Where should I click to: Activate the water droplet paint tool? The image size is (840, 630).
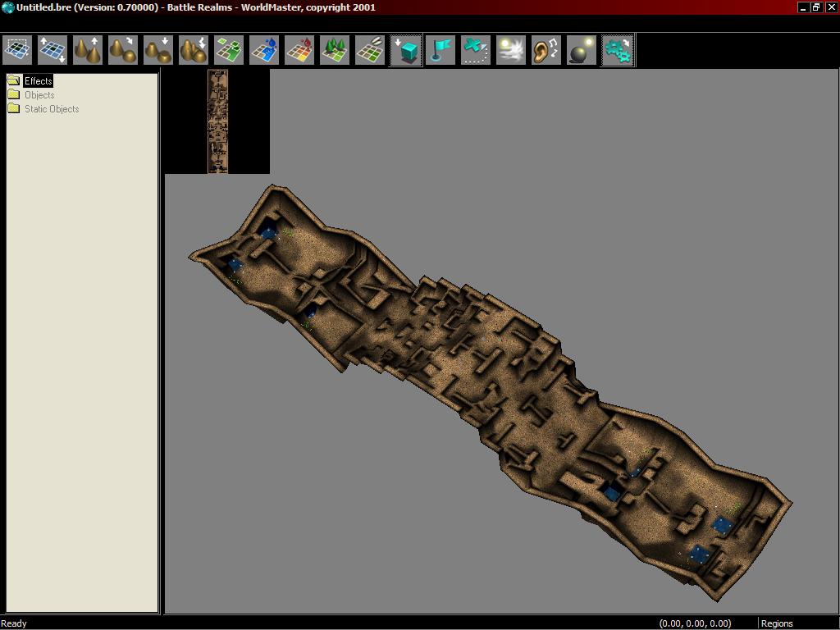click(264, 50)
